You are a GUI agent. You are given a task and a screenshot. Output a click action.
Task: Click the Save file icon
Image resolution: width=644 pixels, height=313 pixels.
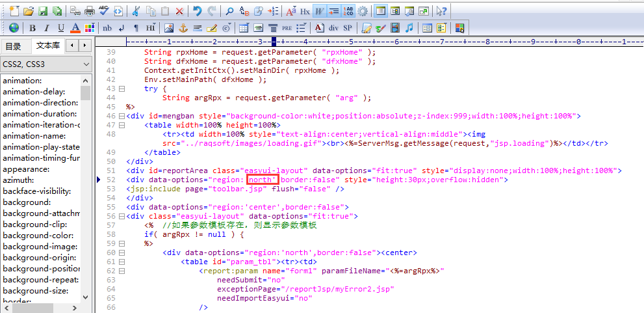(x=43, y=11)
